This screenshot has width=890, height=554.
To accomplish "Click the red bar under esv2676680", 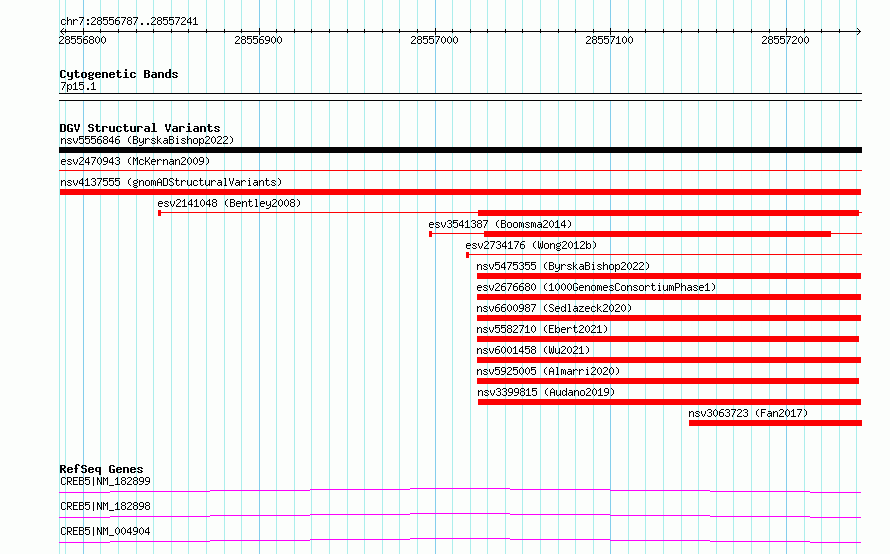I will point(669,297).
